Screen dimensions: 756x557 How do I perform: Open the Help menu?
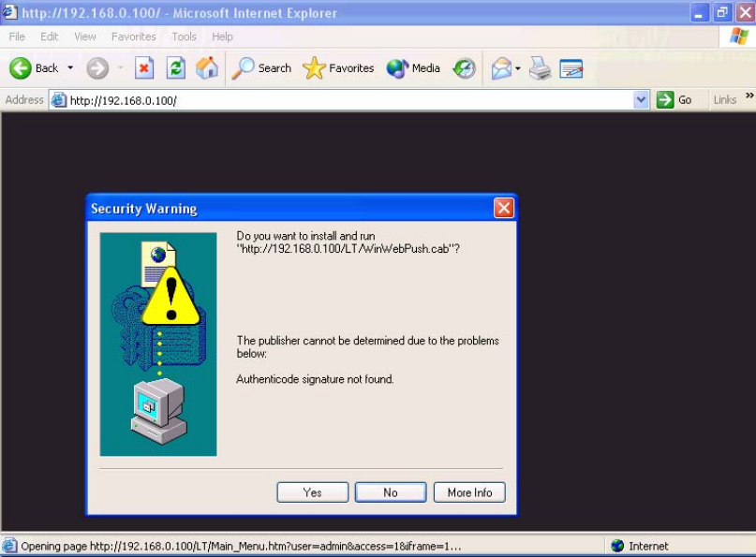pos(222,37)
